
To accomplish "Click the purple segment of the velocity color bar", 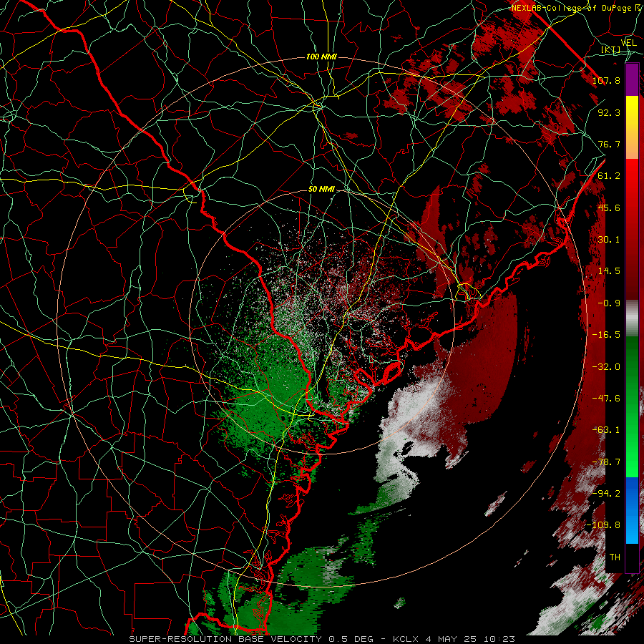I will (632, 79).
